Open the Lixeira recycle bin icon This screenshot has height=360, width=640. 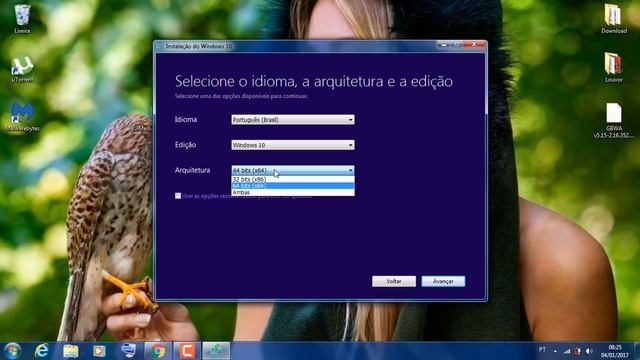(x=22, y=19)
